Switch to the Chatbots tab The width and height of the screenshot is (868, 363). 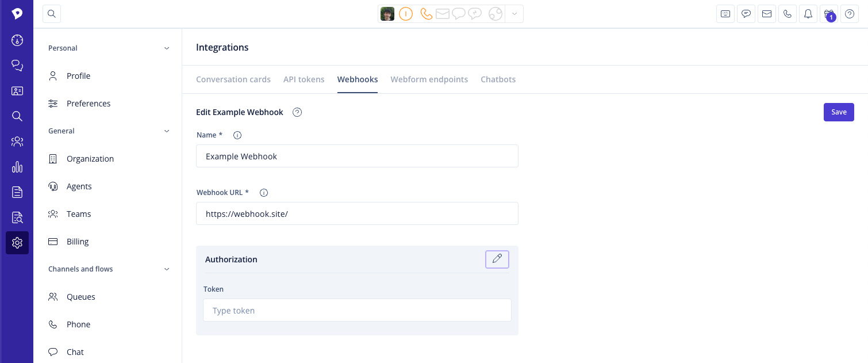click(498, 79)
